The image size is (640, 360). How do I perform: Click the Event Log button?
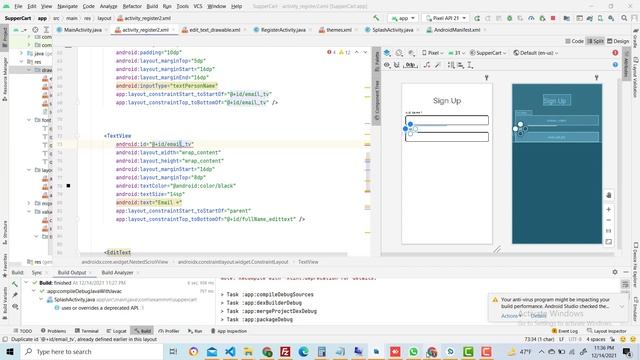coord(564,331)
